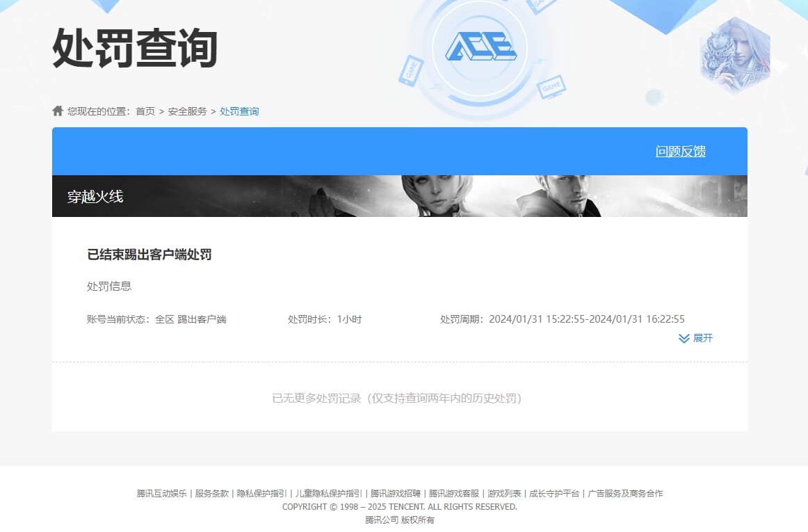Click the 穿越火线 game banner
The height and width of the screenshot is (532, 808).
click(400, 196)
